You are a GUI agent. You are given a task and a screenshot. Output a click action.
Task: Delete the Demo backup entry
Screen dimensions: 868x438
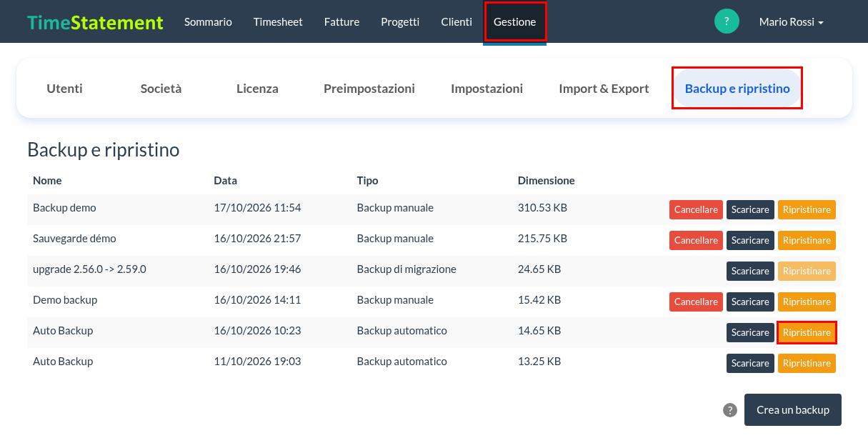point(696,302)
